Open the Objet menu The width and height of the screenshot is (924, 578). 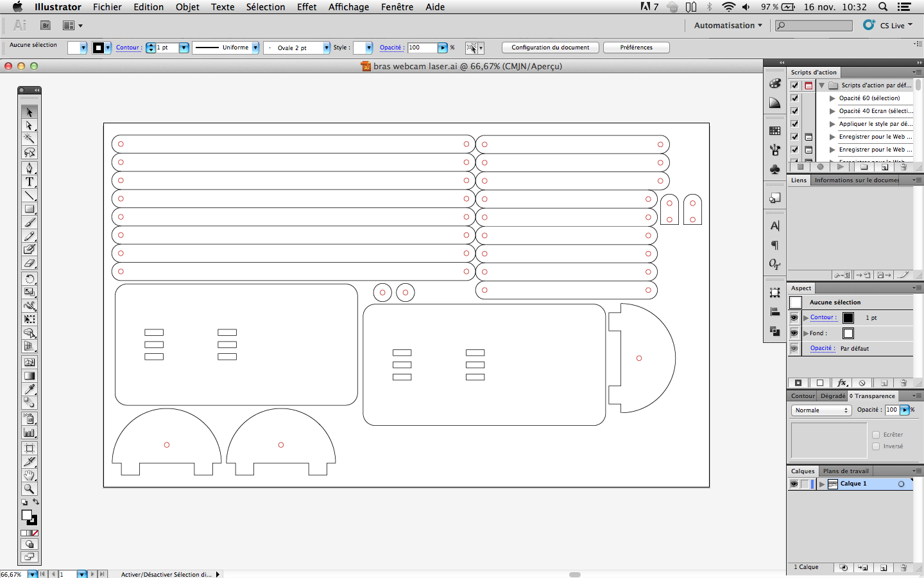point(187,7)
